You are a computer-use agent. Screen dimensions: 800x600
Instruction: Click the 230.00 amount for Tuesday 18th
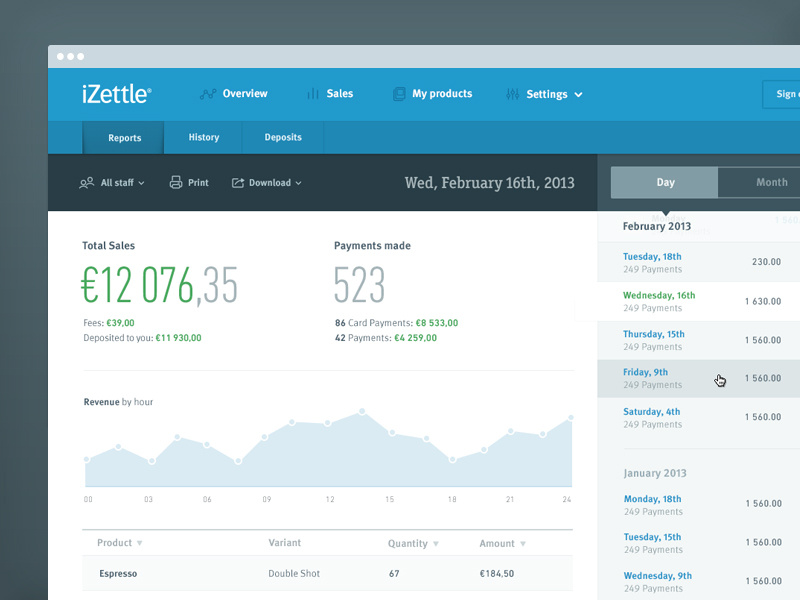(766, 262)
